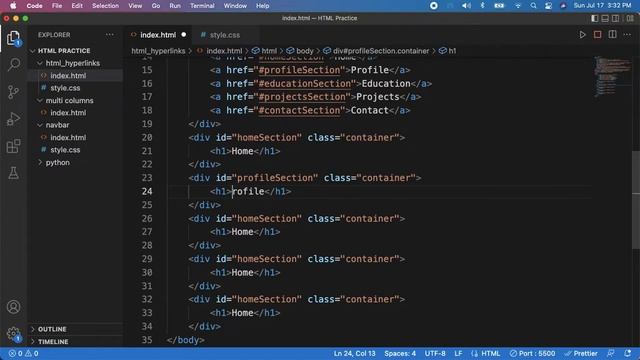Open the Search view in activity bar
Image resolution: width=640 pixels, height=360 pixels.
(x=13, y=64)
